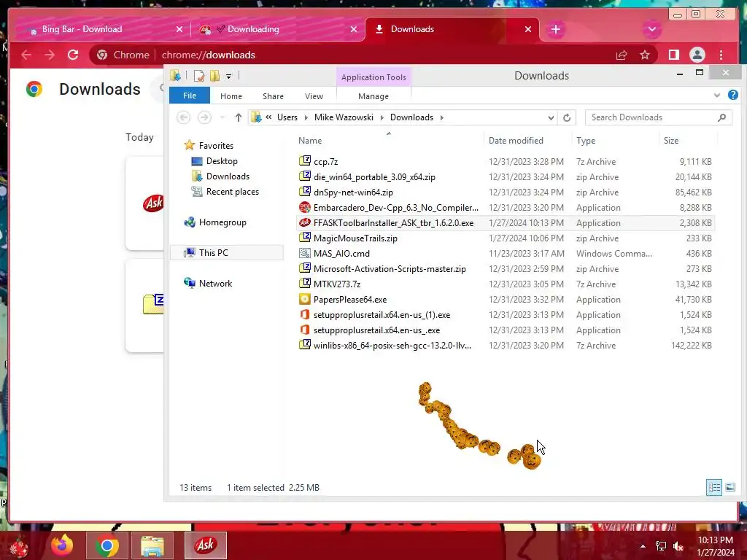Expand arrow after Users breadcrumb
The image size is (747, 560).
pos(306,117)
